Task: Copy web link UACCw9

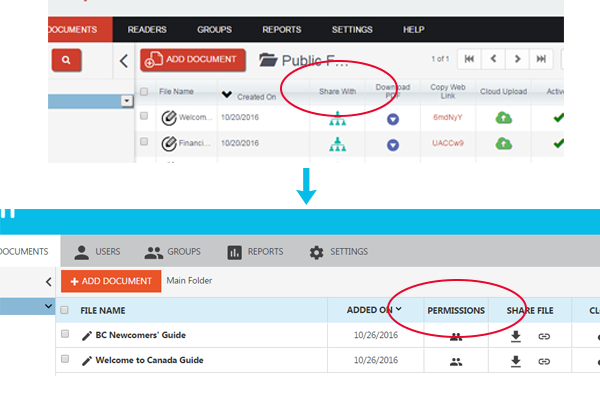Action: pos(448,143)
